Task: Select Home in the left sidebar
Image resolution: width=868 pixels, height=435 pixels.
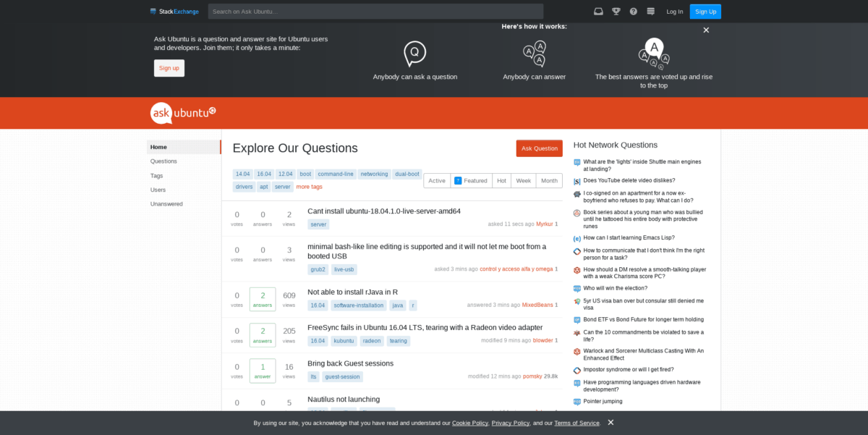Action: 184,147
